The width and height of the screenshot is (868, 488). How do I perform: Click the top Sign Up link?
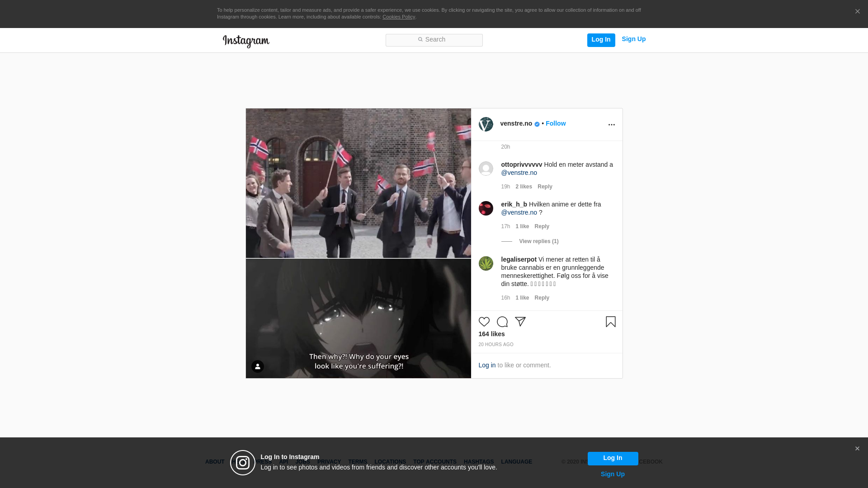tap(634, 39)
